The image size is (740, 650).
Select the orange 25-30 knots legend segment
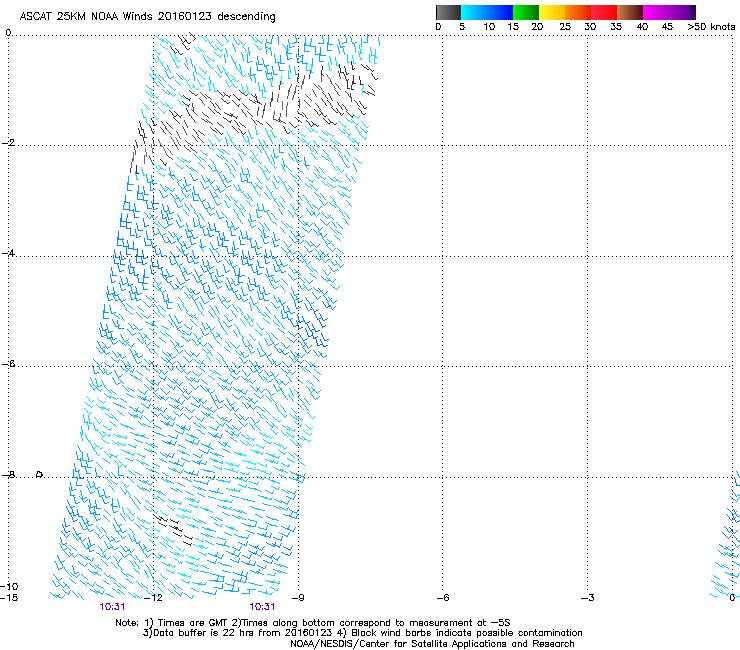coord(578,12)
